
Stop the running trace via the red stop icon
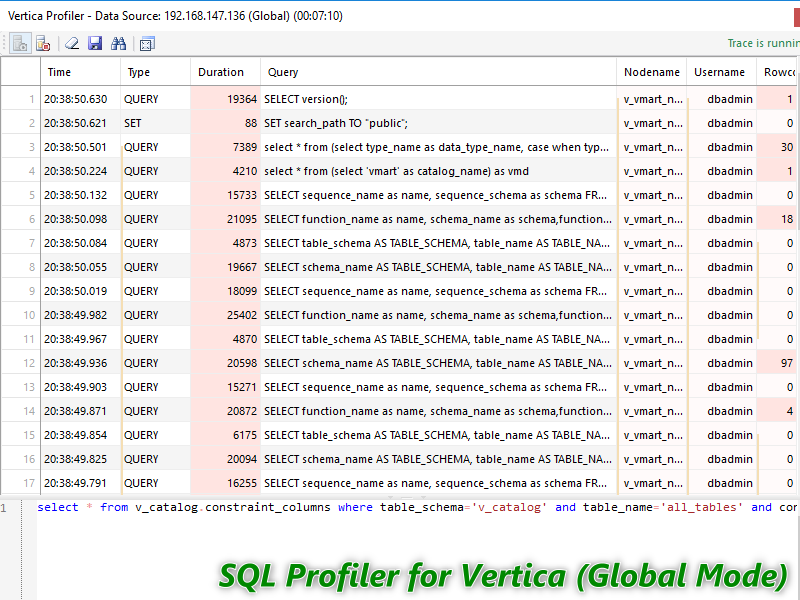(43, 44)
